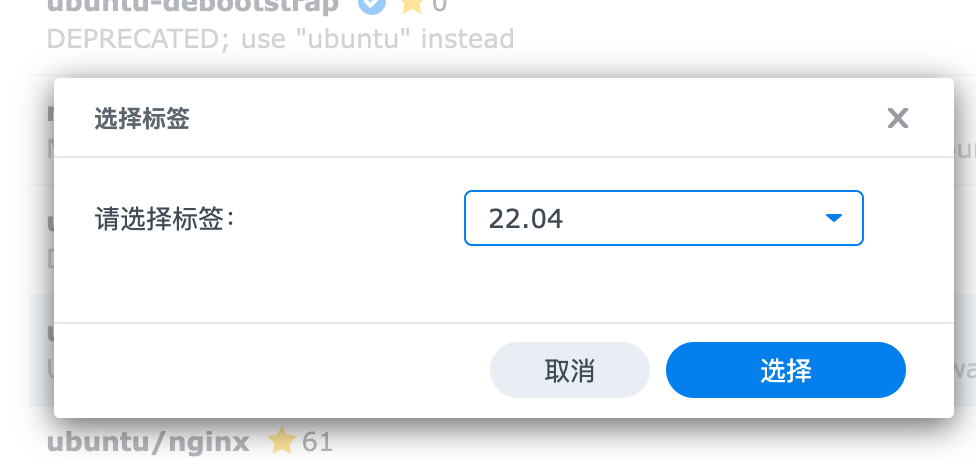The height and width of the screenshot is (458, 976).
Task: Click the dialog header bar area
Action: [504, 117]
